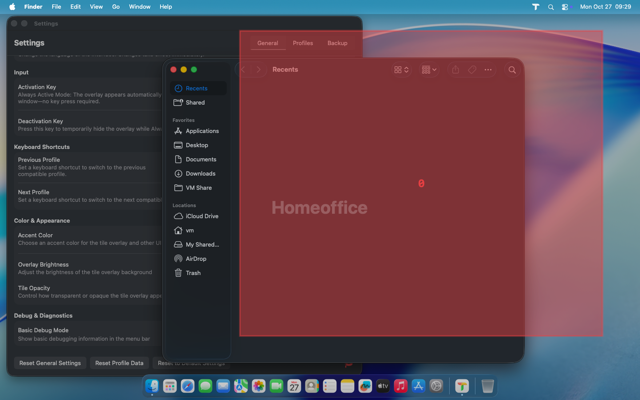This screenshot has height=400, width=640.
Task: Open Control Center in the menu bar
Action: 565,7
